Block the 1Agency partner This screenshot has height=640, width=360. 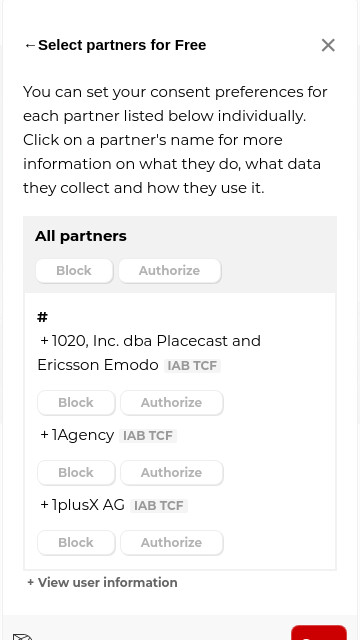point(76,473)
